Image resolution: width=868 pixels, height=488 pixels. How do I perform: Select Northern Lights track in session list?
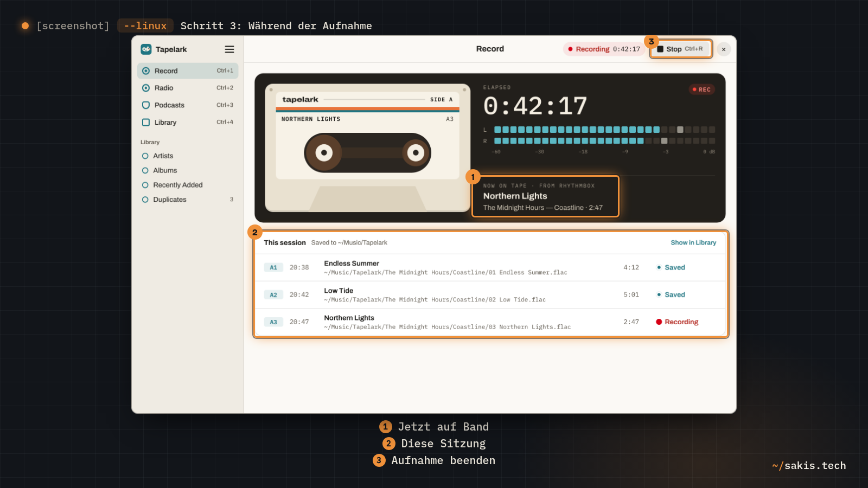coord(490,322)
